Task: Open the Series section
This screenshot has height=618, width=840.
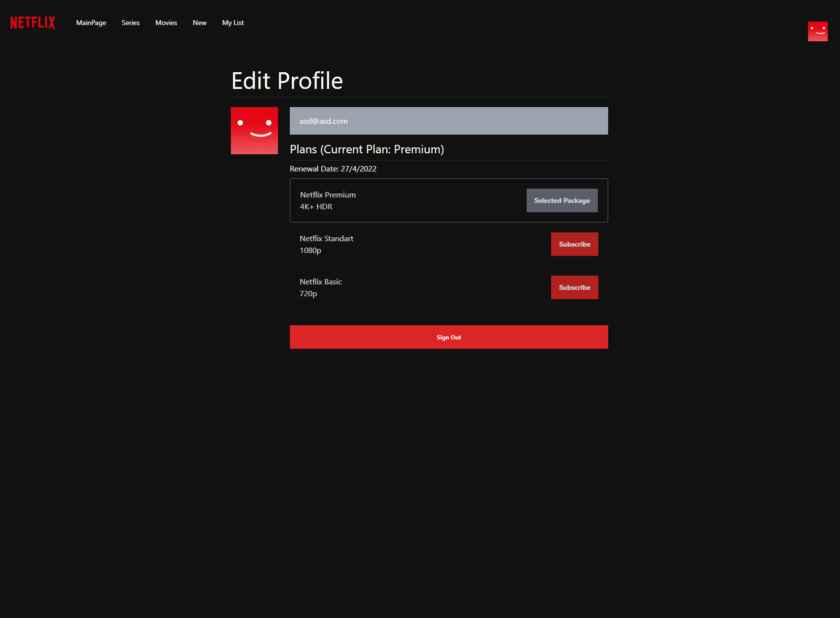Action: (x=130, y=23)
